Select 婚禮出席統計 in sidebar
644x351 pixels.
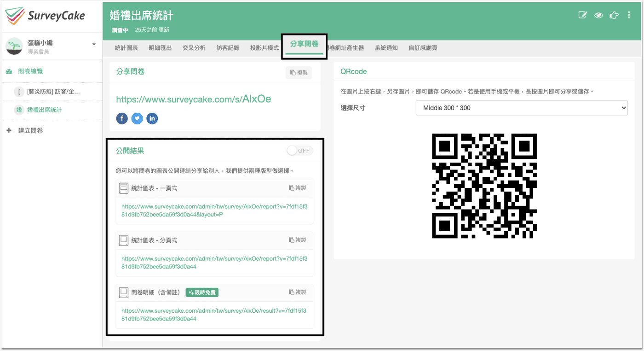[x=44, y=110]
